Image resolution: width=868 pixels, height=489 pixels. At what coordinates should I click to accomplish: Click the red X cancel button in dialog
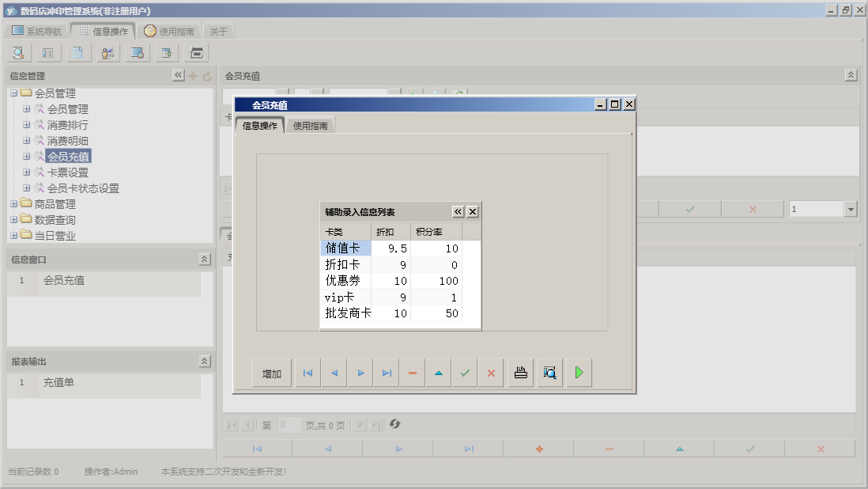click(x=491, y=373)
